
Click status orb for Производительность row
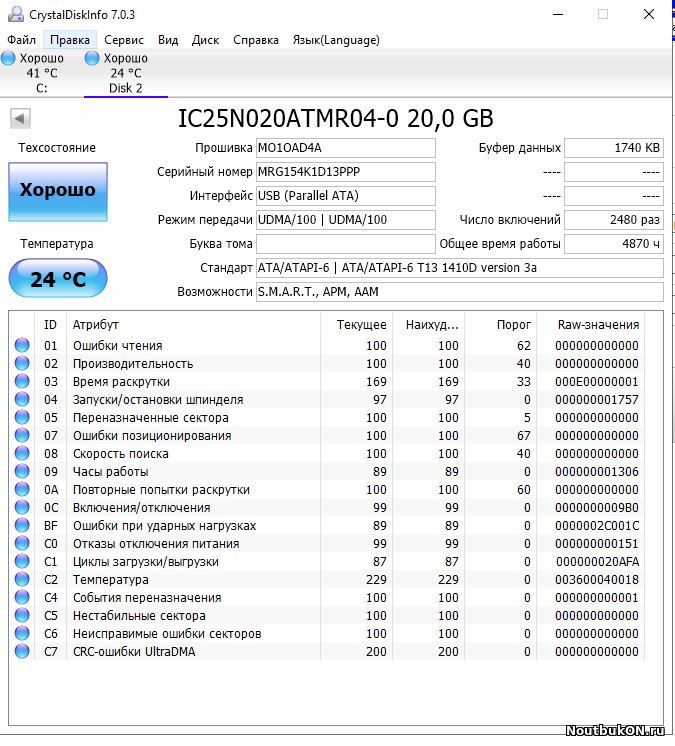(22, 363)
